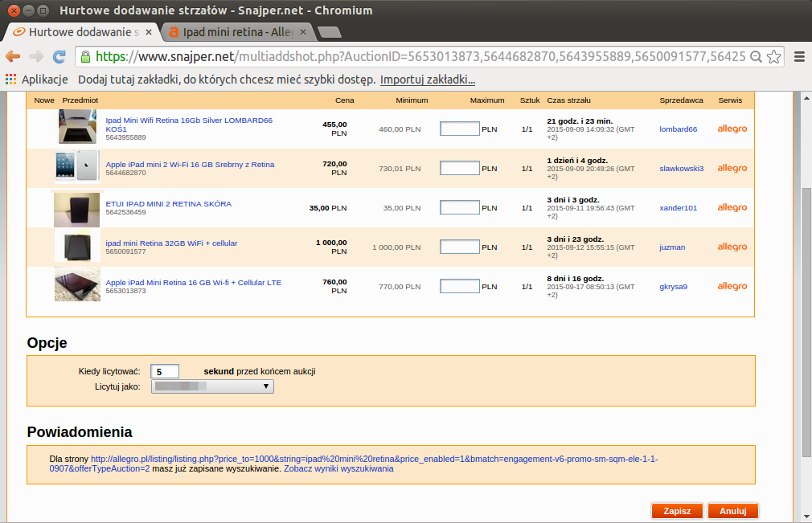Click Maximum field for ETUI IPAD MINI
This screenshot has width=812, height=523.
pyautogui.click(x=460, y=207)
